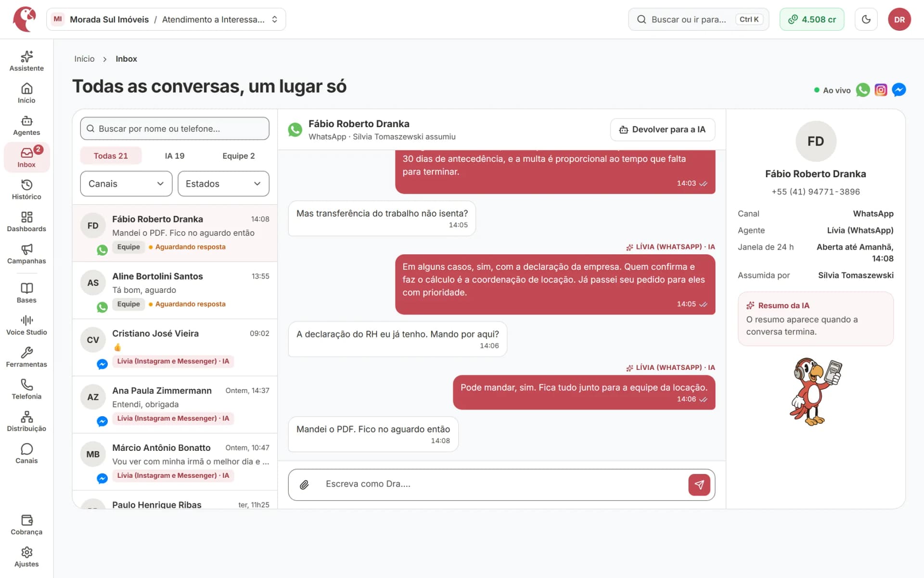Click the 4.508 cr credits button
Image resolution: width=924 pixels, height=578 pixels.
click(x=812, y=19)
